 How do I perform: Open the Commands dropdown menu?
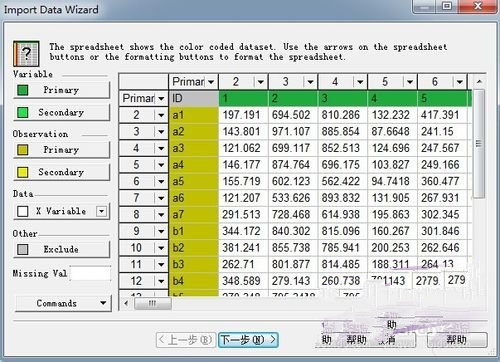coord(63,303)
